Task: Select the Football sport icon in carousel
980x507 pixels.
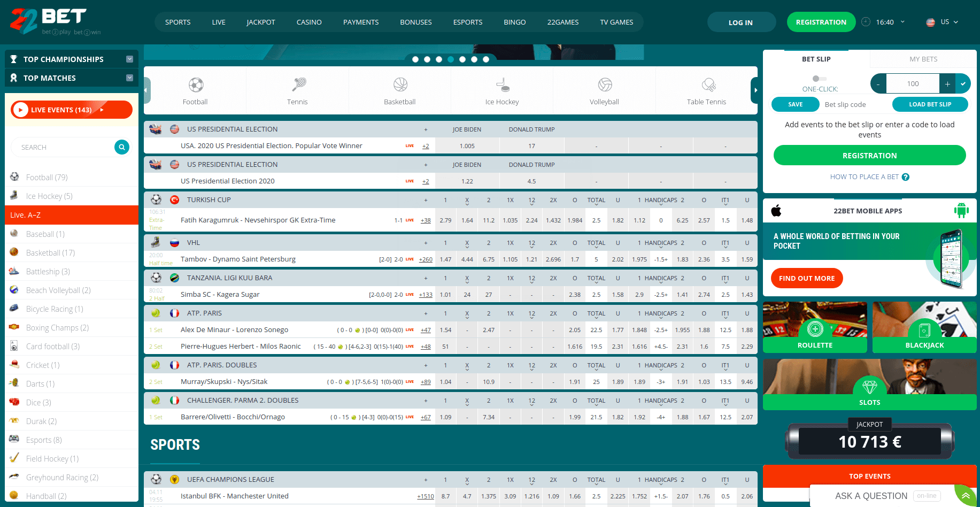Action: pos(196,85)
